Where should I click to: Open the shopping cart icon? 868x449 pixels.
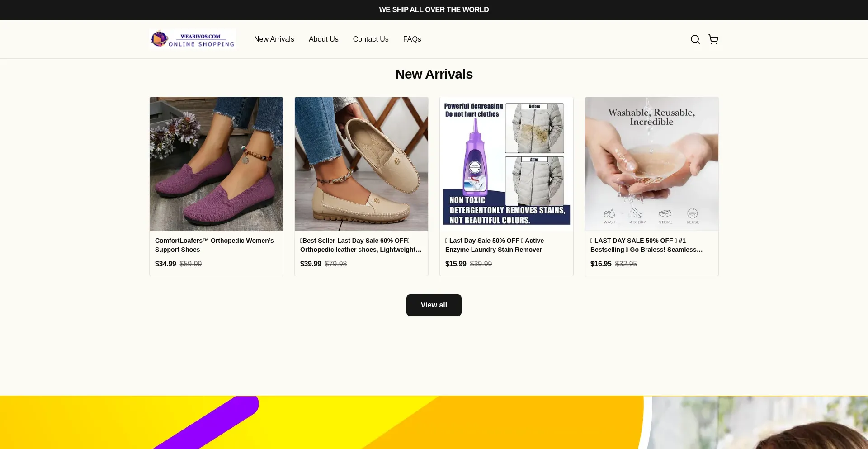coord(713,39)
